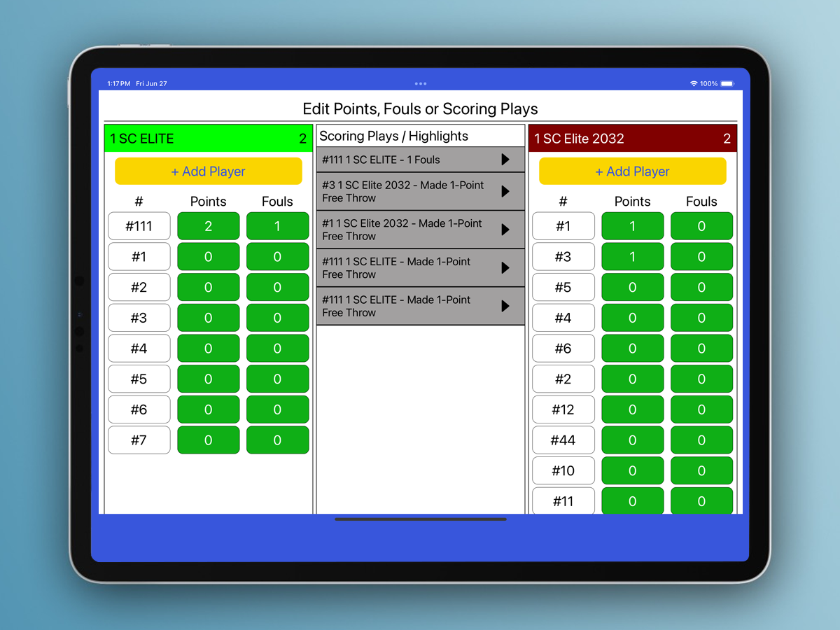Tap the home indicator bar at the bottom

coord(420,519)
